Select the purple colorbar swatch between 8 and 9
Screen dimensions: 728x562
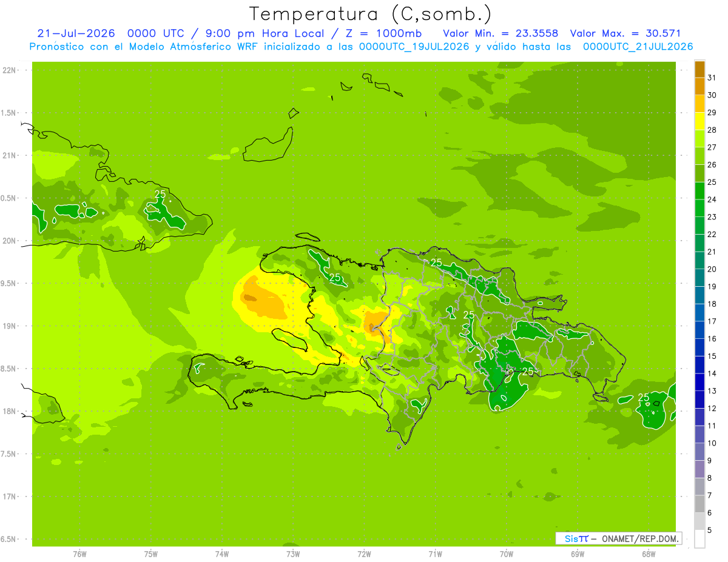coord(699,469)
